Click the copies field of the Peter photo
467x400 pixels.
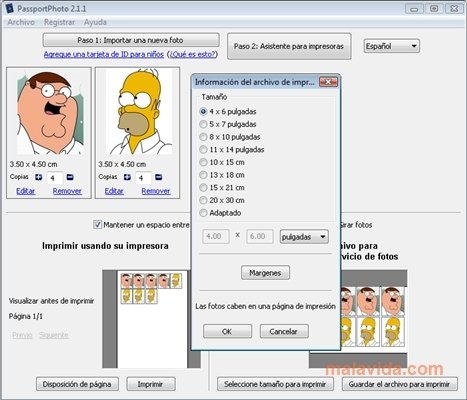click(x=55, y=178)
